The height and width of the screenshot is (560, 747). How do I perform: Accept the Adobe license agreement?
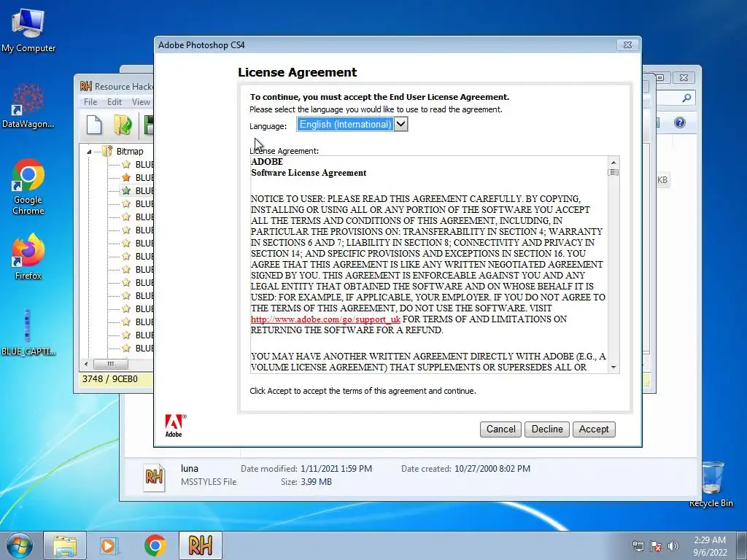[594, 429]
